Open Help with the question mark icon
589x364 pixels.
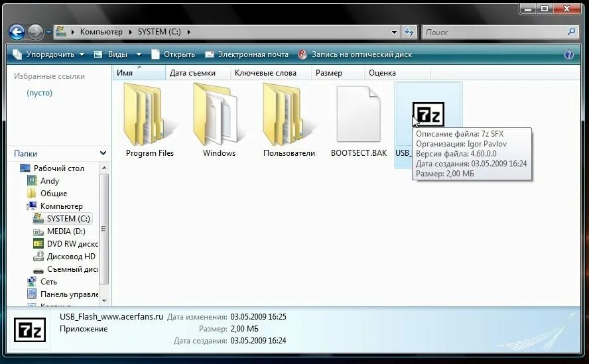pos(568,54)
